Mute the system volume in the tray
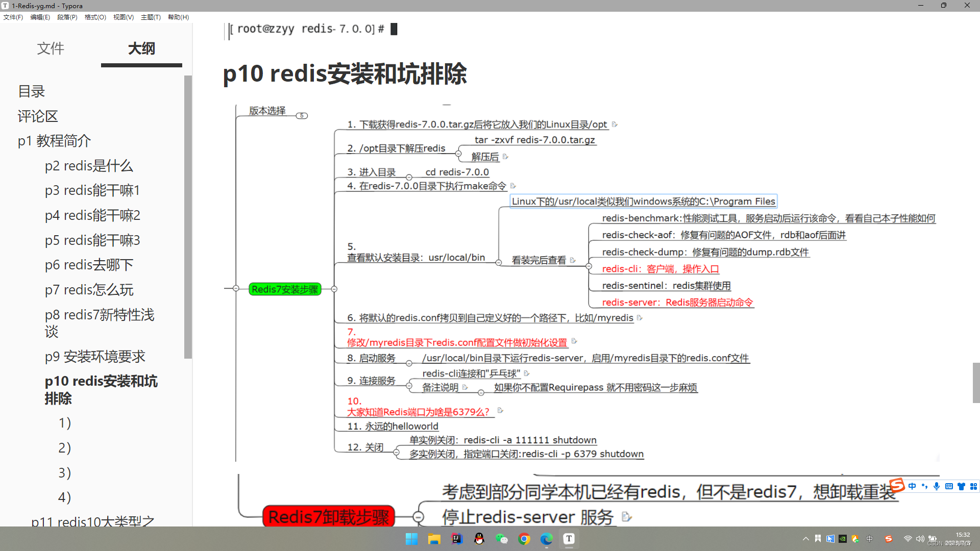This screenshot has height=551, width=980. click(x=920, y=539)
